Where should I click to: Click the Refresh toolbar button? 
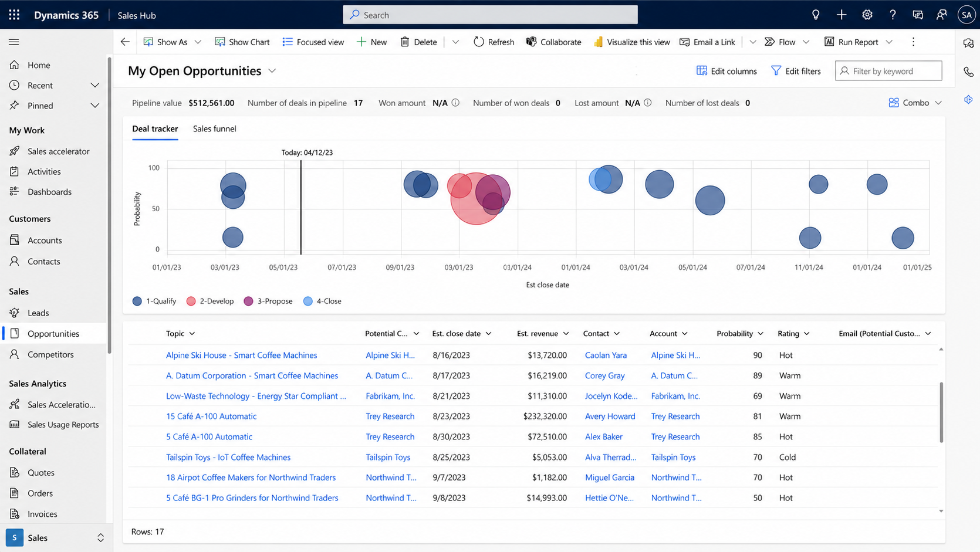tap(494, 42)
